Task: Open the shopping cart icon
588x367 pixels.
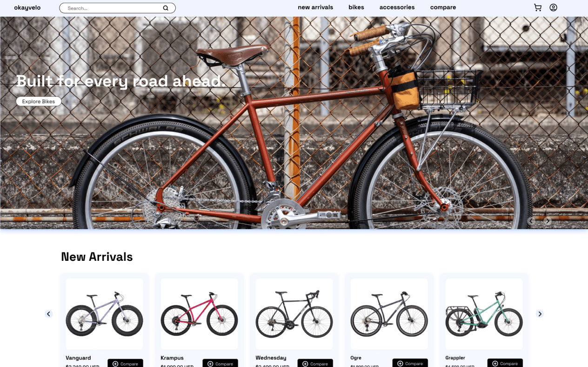Action: tap(538, 7)
